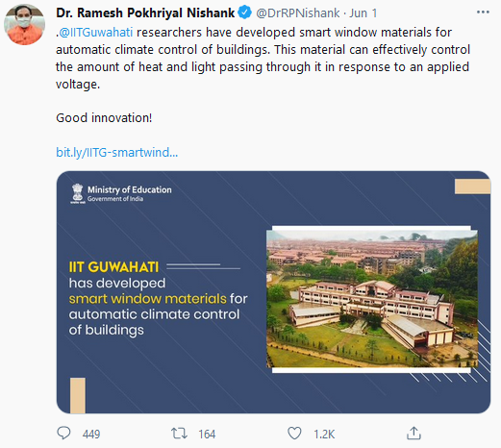501x448 pixels.
Task: Click the blue verified badge
Action: [245, 12]
